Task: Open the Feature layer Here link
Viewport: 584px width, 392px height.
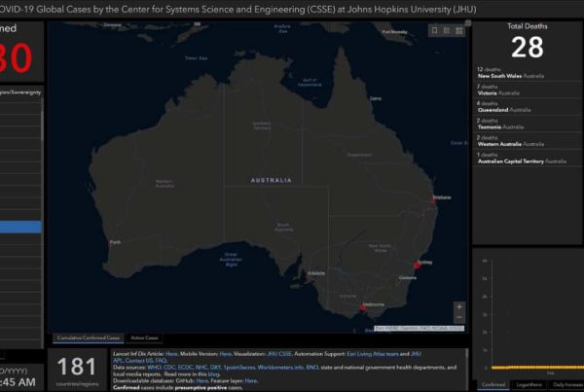Action: coord(251,381)
